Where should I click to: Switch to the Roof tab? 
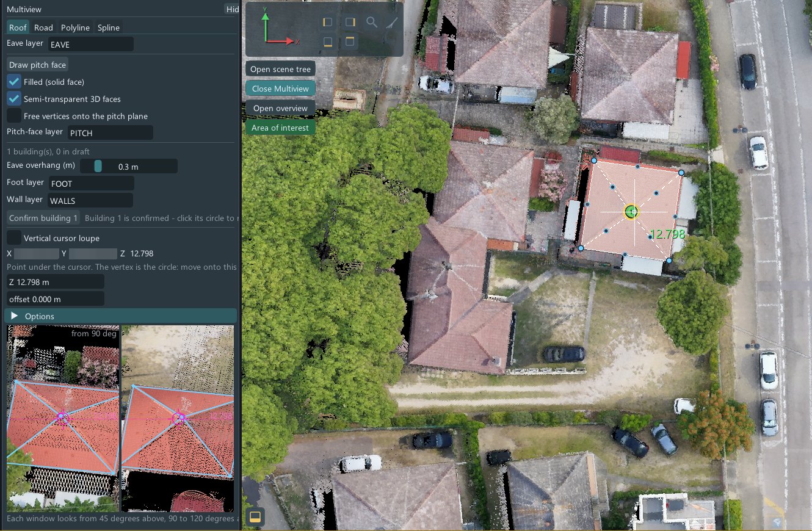(x=18, y=27)
